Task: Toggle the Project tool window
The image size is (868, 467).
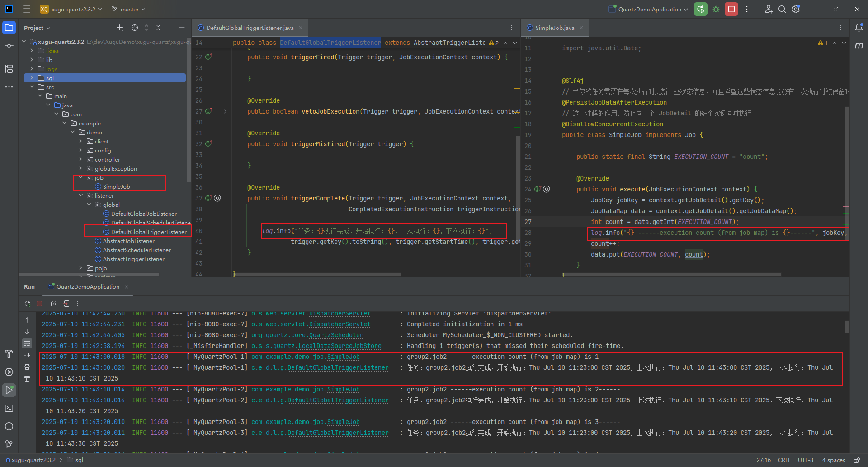Action: (9, 28)
